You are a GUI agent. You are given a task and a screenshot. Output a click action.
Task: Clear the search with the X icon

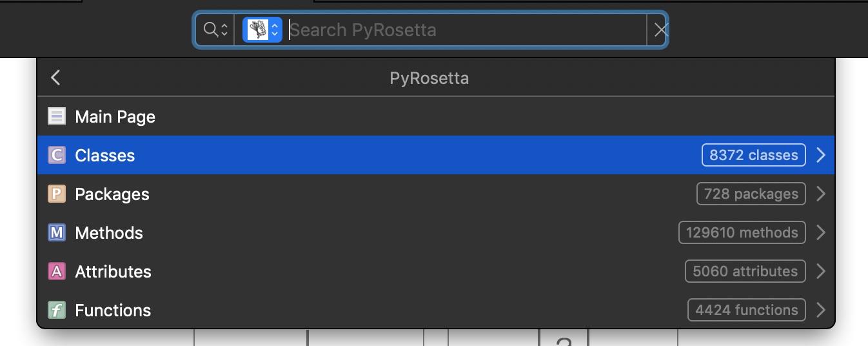[x=660, y=30]
